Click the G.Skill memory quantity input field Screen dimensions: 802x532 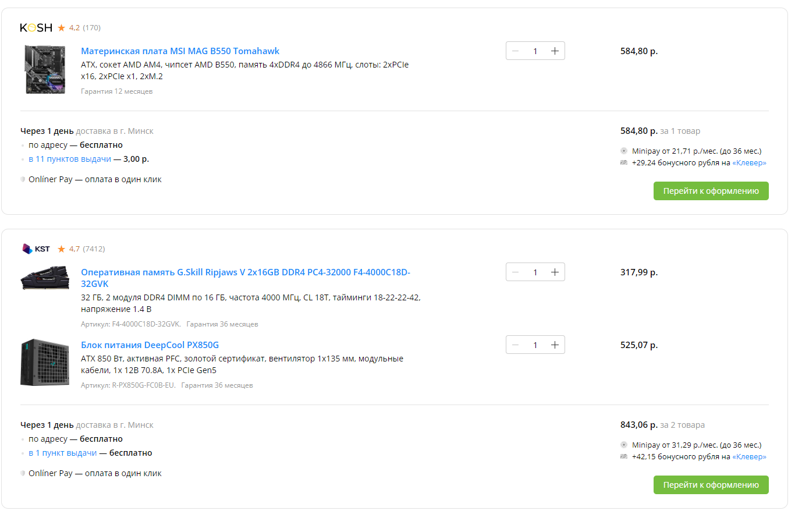535,272
